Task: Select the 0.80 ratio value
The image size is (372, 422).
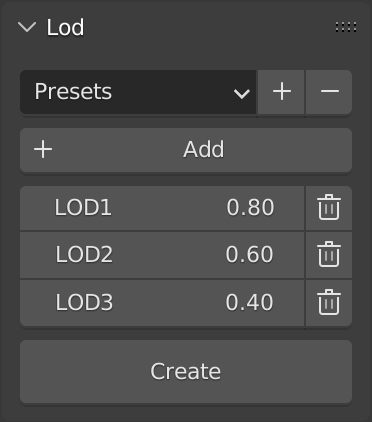Action: [x=250, y=208]
